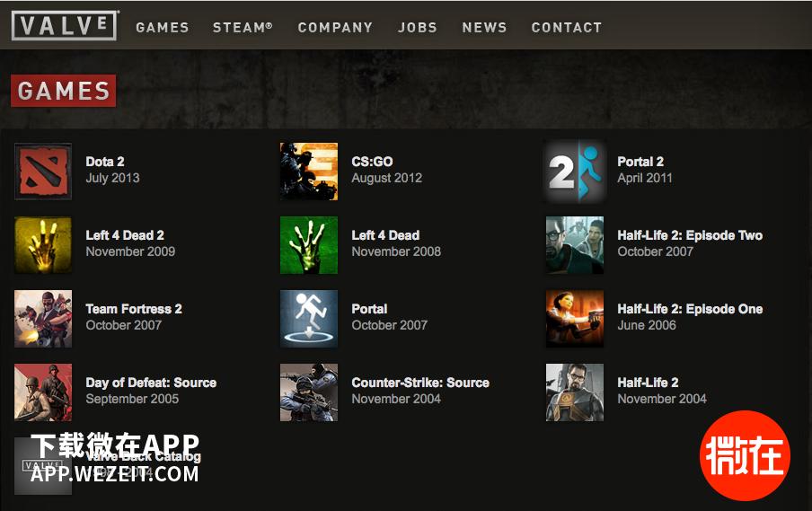Click the Dota 2 game icon
This screenshot has height=511, width=812.
tap(43, 172)
